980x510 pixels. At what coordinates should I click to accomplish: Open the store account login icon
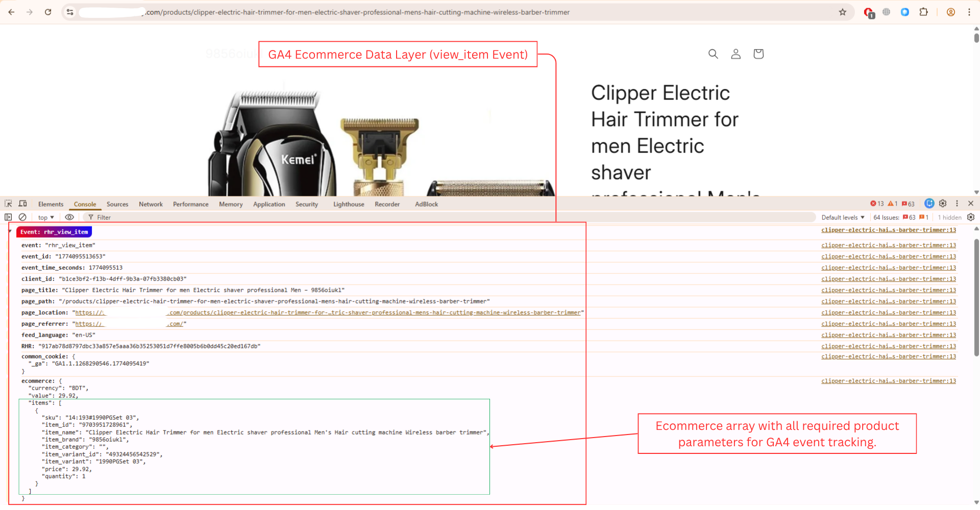click(x=736, y=54)
